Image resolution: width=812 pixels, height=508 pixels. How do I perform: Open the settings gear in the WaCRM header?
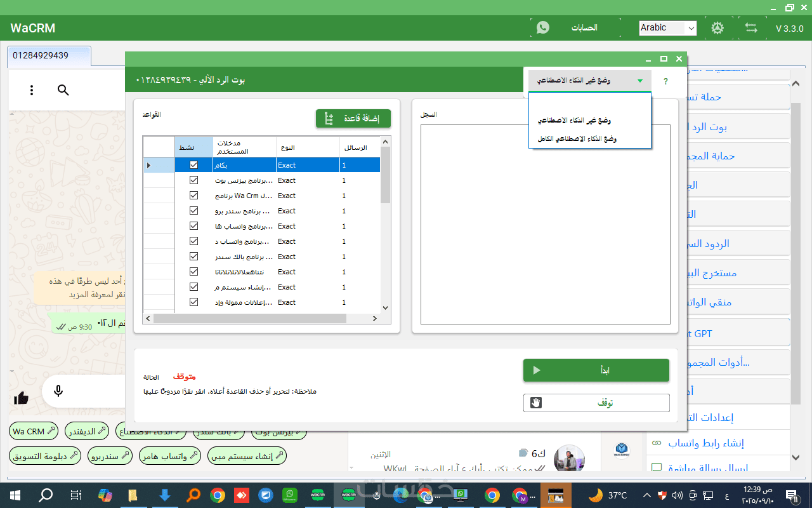tap(717, 28)
